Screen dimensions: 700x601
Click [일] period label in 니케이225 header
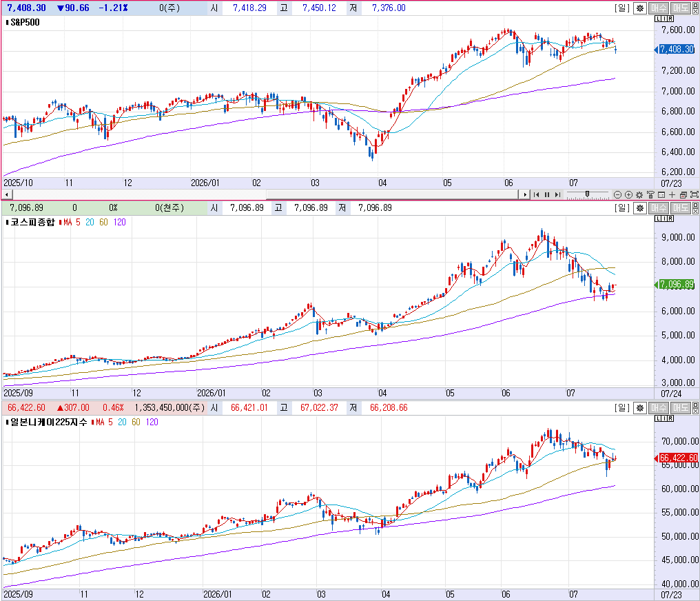tap(622, 408)
